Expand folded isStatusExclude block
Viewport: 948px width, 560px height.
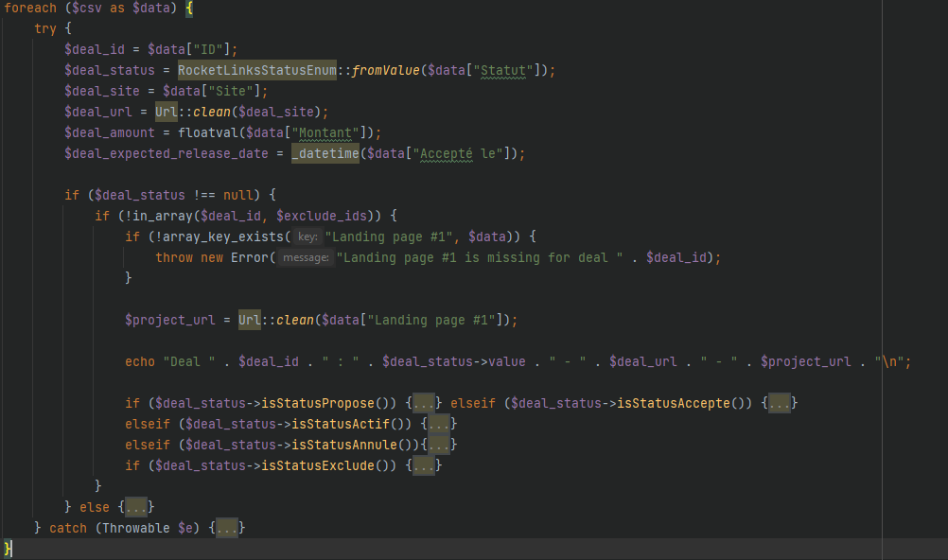coord(424,465)
